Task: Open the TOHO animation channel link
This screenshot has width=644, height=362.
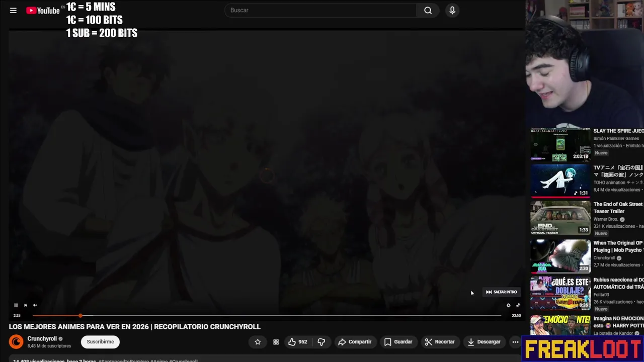Action: [618, 183]
